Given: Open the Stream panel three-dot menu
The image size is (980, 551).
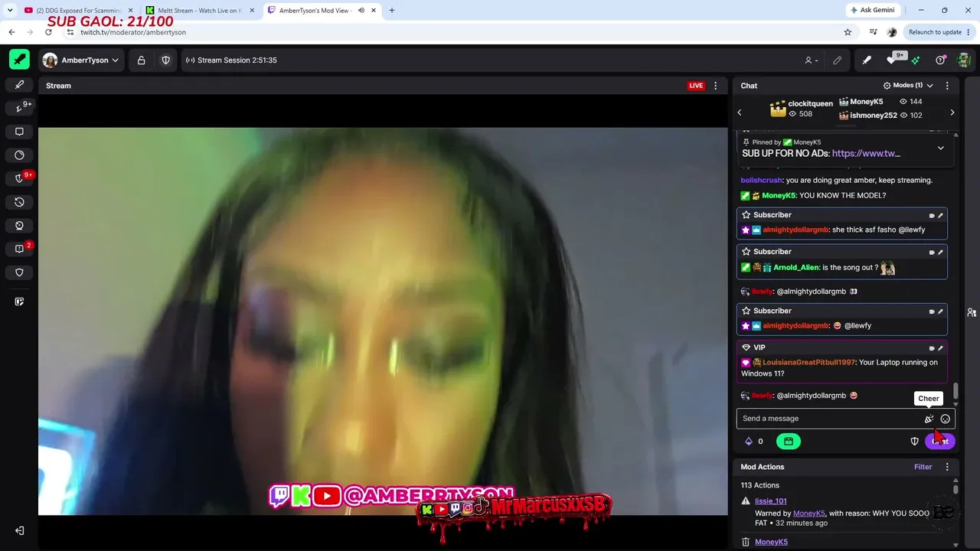Looking at the screenshot, I should pyautogui.click(x=716, y=86).
